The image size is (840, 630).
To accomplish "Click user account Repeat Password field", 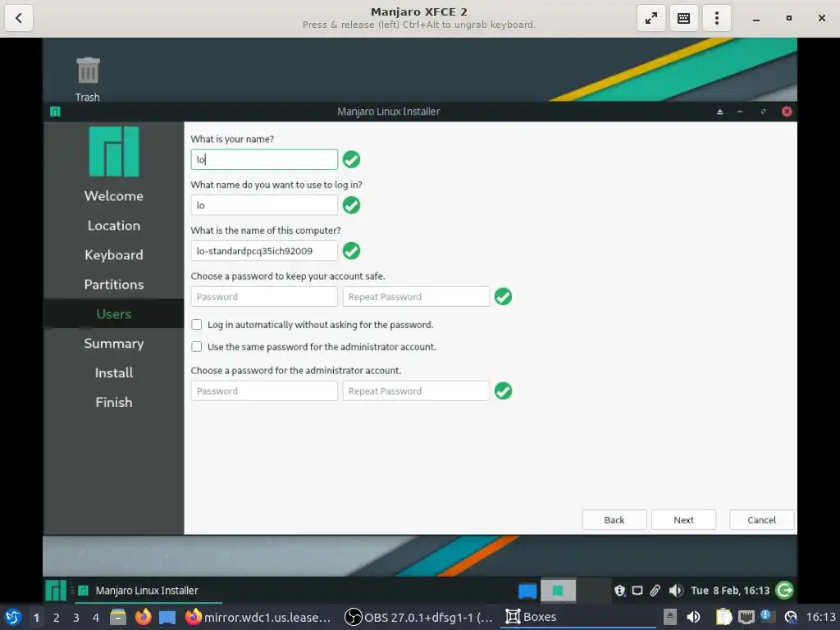I will pos(416,297).
